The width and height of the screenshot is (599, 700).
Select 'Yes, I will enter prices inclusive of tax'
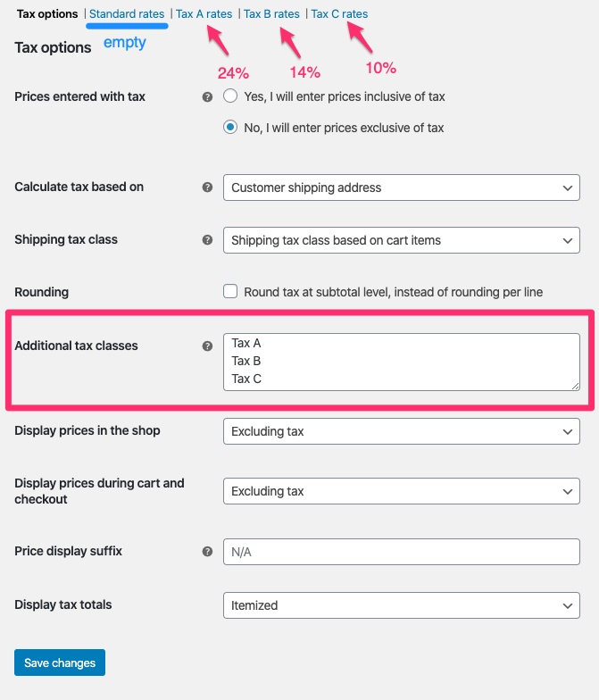coord(230,96)
